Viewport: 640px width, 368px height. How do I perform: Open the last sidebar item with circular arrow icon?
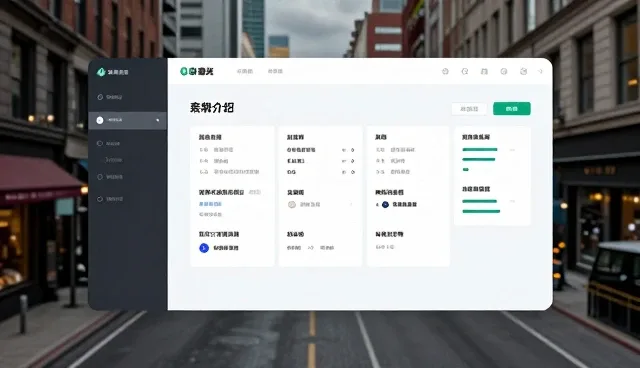(109, 199)
